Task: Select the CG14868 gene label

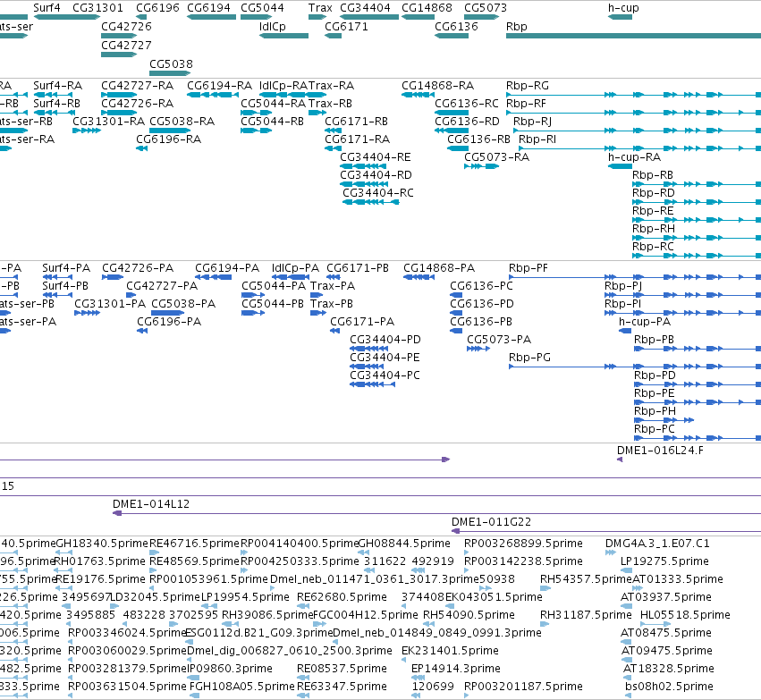Action: (427, 8)
